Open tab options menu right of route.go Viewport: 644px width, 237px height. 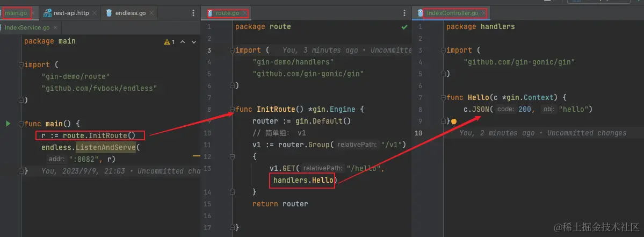click(404, 13)
